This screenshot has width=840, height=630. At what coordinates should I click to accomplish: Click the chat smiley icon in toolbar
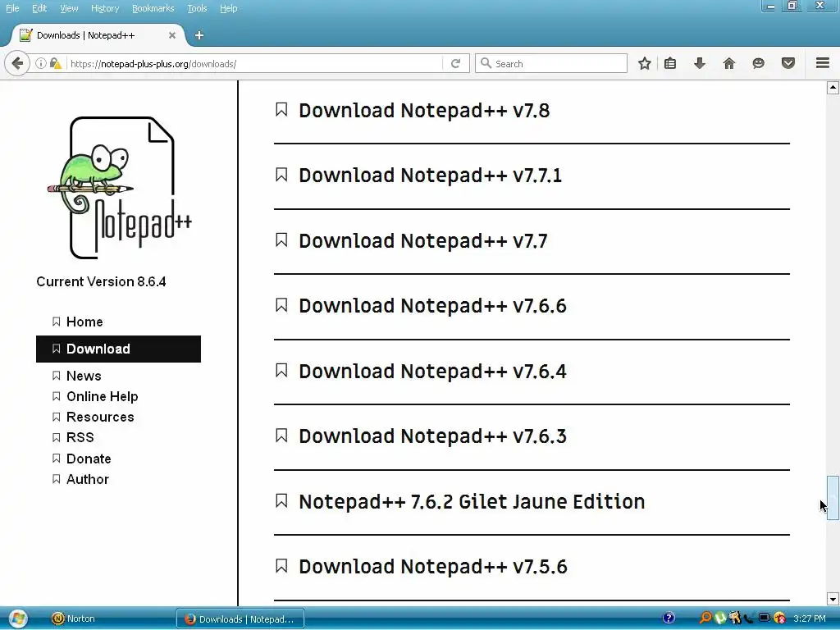[x=759, y=64]
